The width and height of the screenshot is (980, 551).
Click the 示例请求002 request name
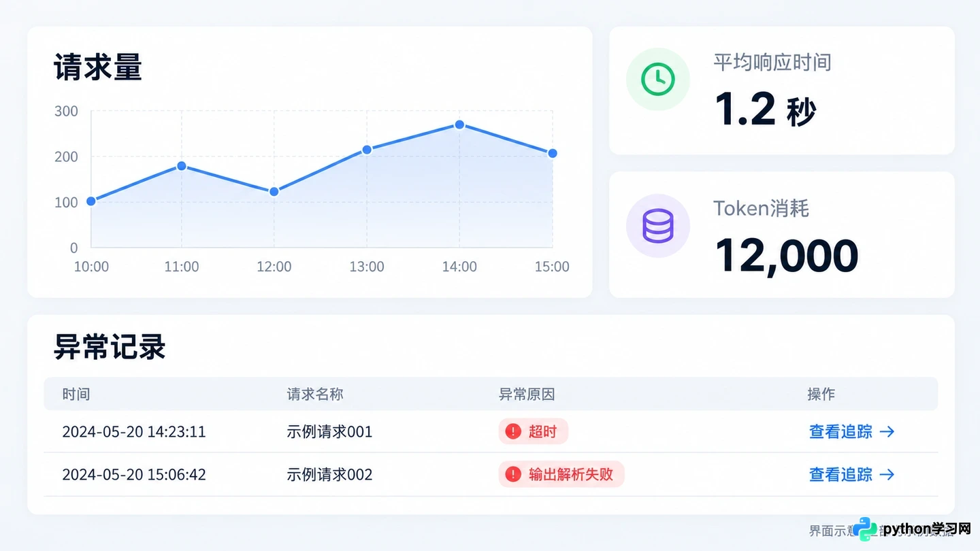click(329, 475)
